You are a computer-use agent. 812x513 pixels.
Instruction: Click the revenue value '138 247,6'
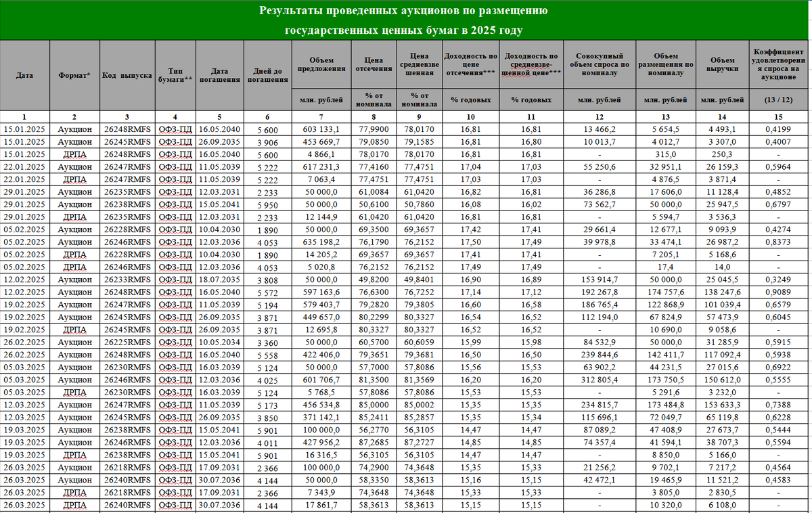click(x=723, y=292)
